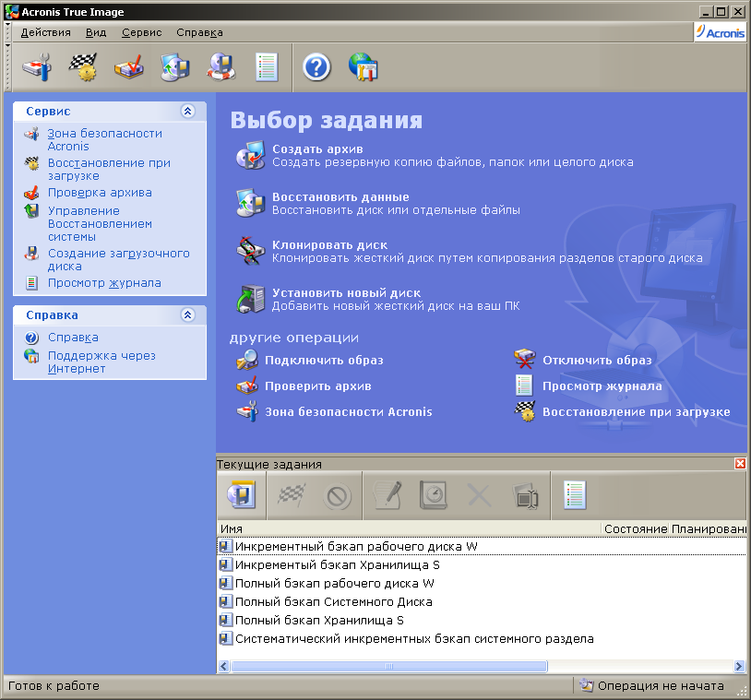This screenshot has width=751, height=700.
Task: Open Управление Восстановлением системы link
Action: click(x=100, y=223)
